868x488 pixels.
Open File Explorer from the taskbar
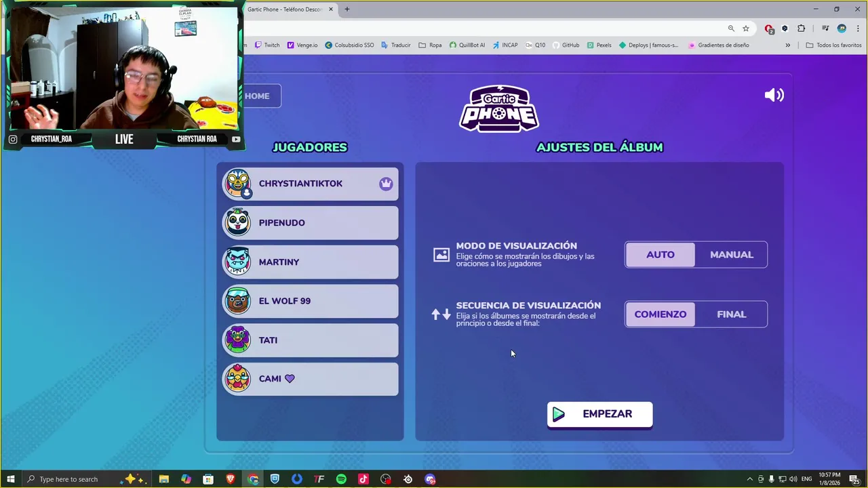click(163, 479)
